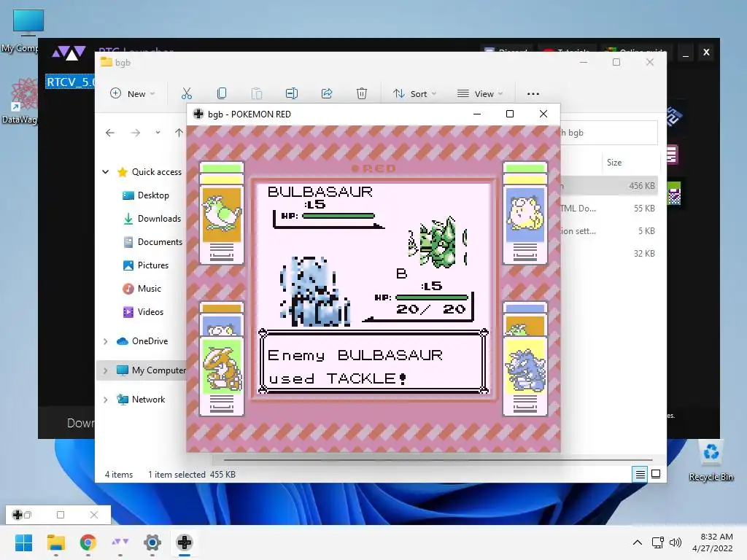The height and width of the screenshot is (560, 747).
Task: Select Desktop in Quick access
Action: pyautogui.click(x=153, y=195)
